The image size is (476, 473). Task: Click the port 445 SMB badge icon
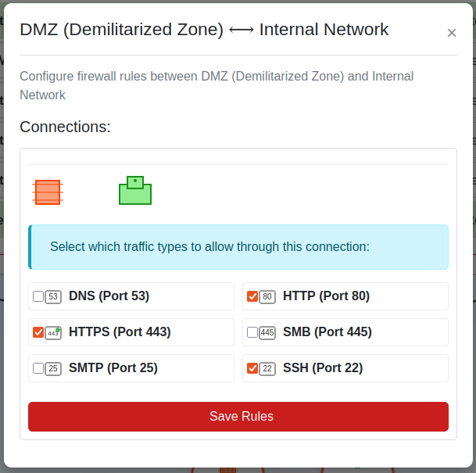point(267,332)
